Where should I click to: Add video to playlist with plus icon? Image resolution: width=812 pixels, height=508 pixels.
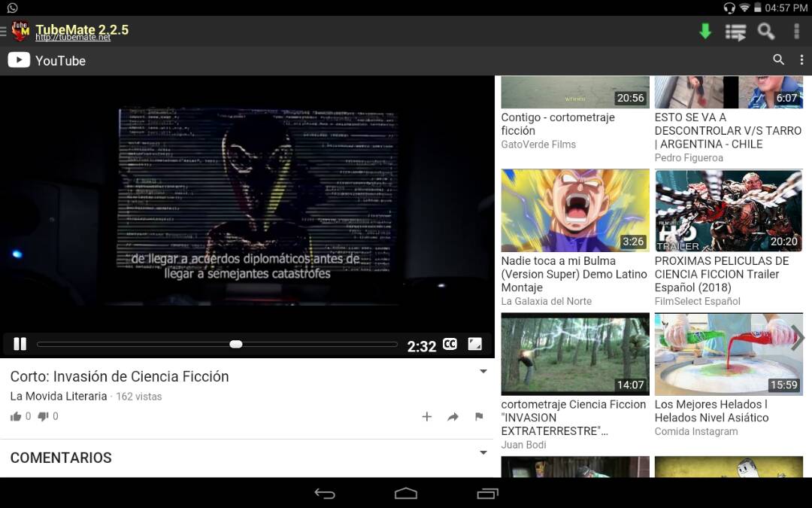pyautogui.click(x=427, y=416)
